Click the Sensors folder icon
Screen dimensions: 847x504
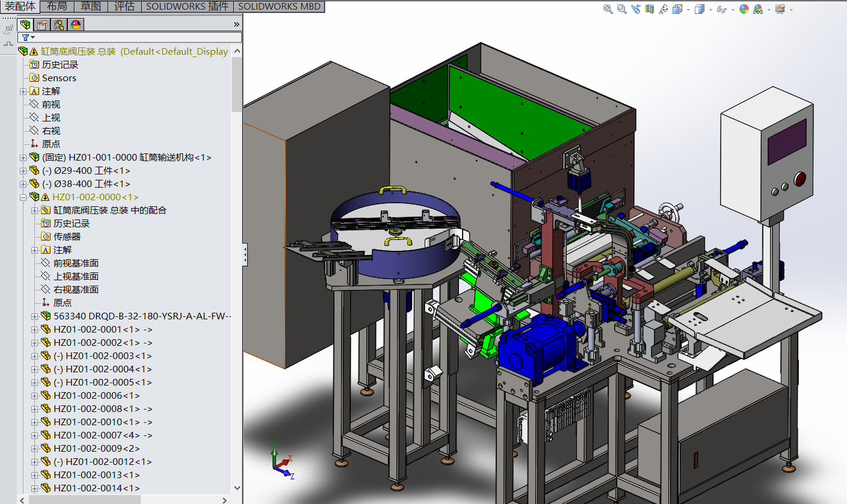34,78
